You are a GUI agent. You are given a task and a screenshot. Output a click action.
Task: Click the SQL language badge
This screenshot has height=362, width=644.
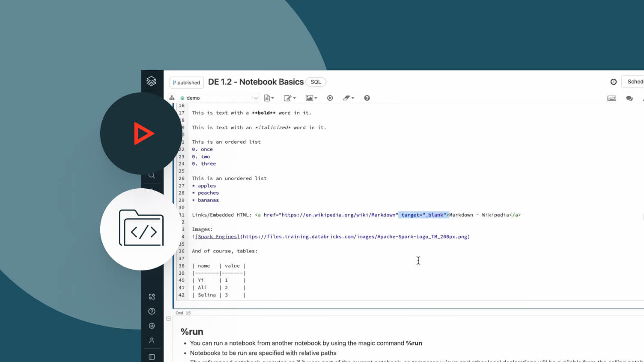[316, 82]
